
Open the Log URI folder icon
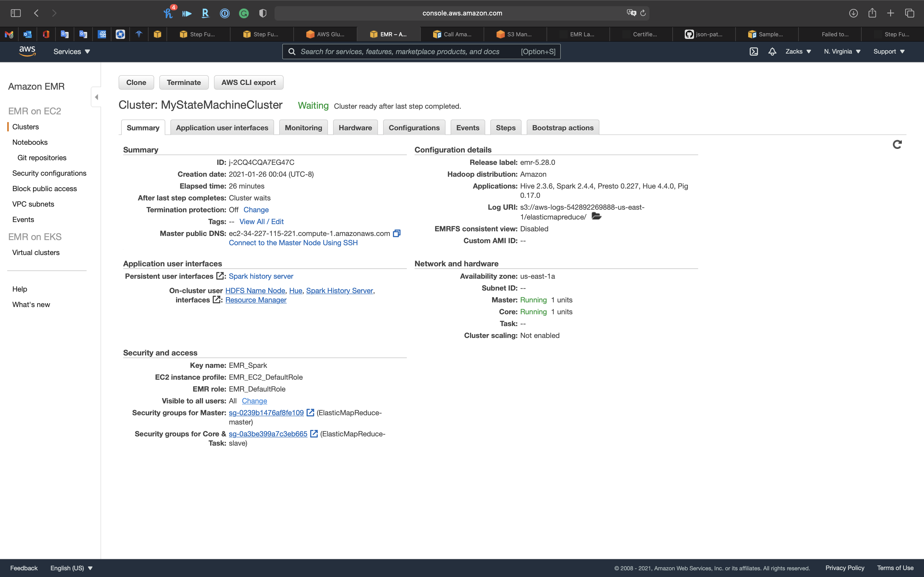596,216
